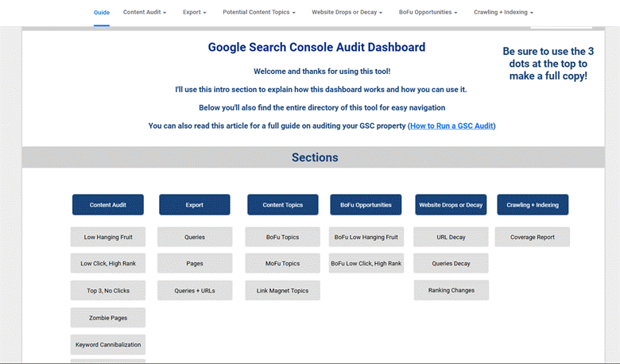The width and height of the screenshot is (620, 364).
Task: Go to Low Hanging Fruit report
Action: point(108,237)
